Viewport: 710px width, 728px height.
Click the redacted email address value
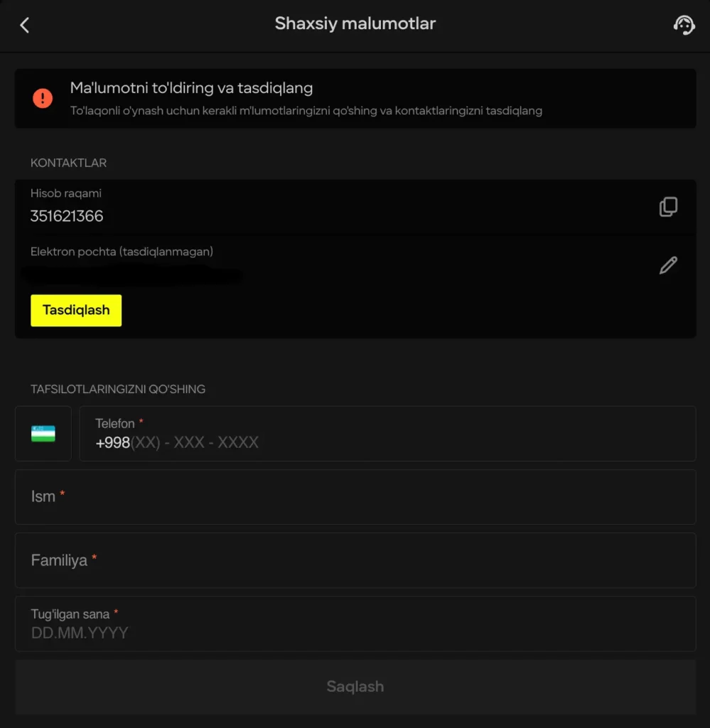click(x=131, y=274)
